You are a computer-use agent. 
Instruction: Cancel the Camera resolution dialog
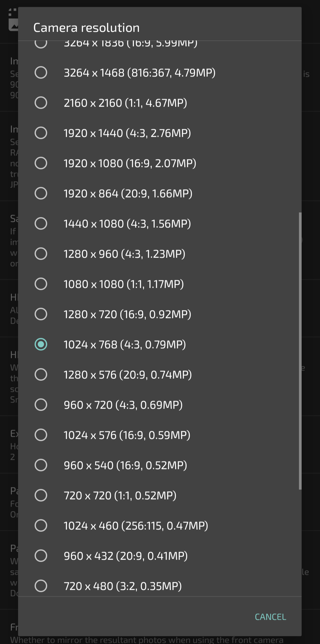click(x=271, y=617)
